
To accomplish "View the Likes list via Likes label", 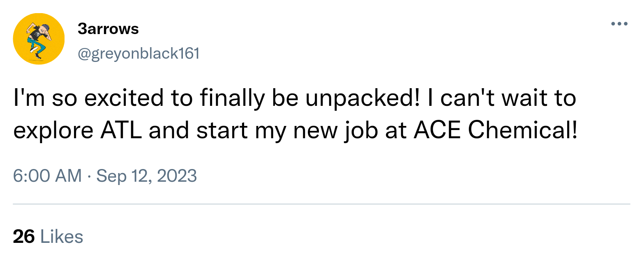I will (x=62, y=237).
